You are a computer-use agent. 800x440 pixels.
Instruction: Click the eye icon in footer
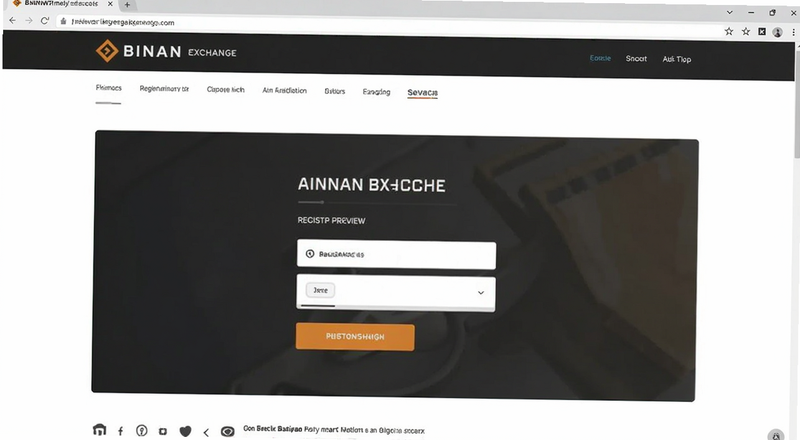coord(228,431)
